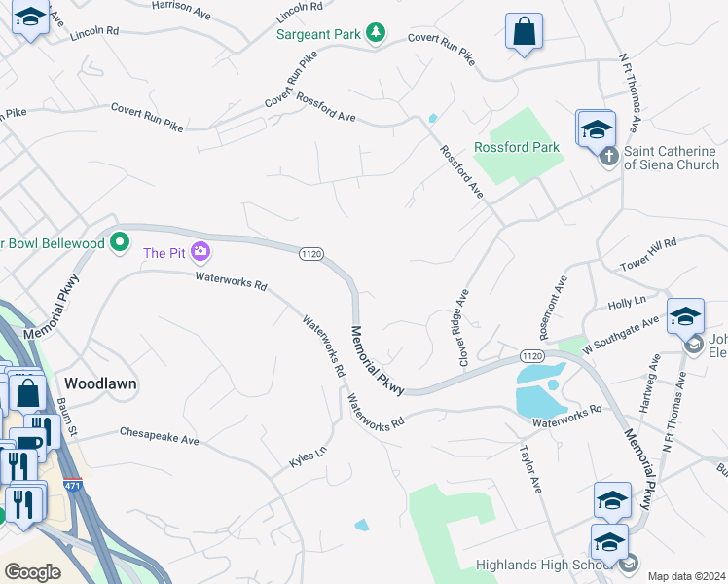The width and height of the screenshot is (728, 584).
Task: Click the Sargeant Park tree icon
Action: tap(375, 32)
